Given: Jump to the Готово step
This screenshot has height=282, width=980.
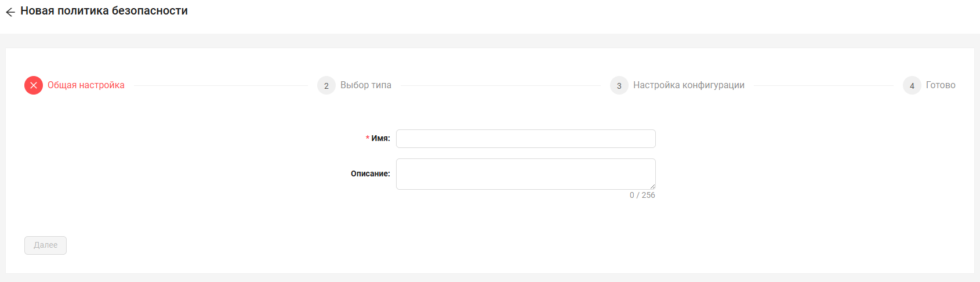Looking at the screenshot, I should pos(941,85).
